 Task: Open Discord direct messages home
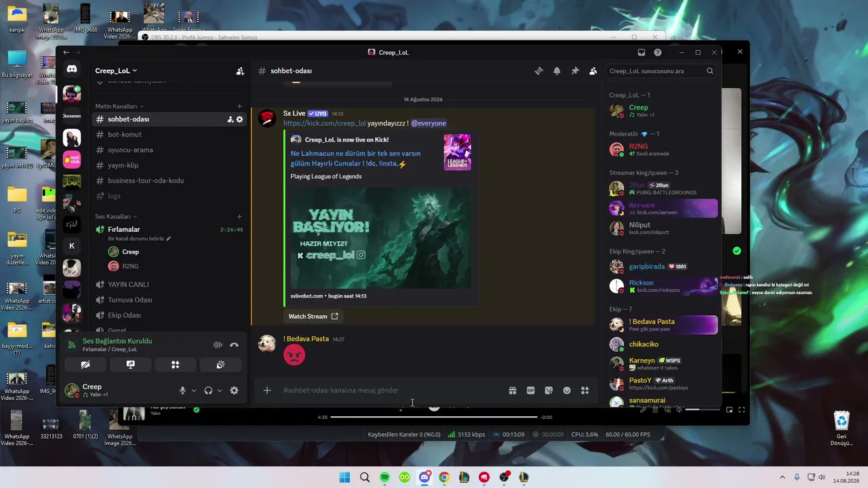click(72, 69)
